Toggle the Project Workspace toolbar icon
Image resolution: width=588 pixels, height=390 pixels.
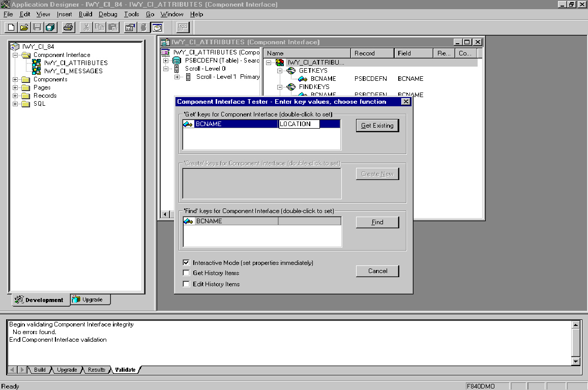click(x=157, y=27)
